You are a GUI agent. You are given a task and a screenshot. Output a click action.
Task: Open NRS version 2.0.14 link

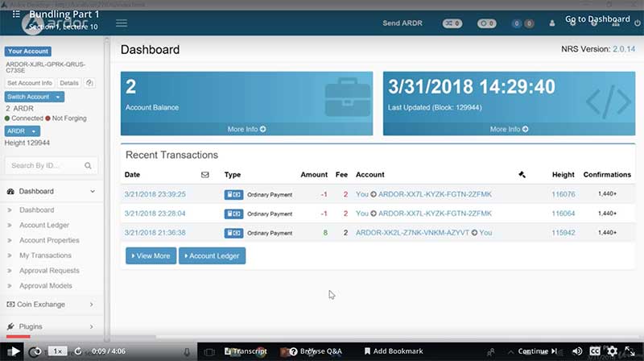624,49
